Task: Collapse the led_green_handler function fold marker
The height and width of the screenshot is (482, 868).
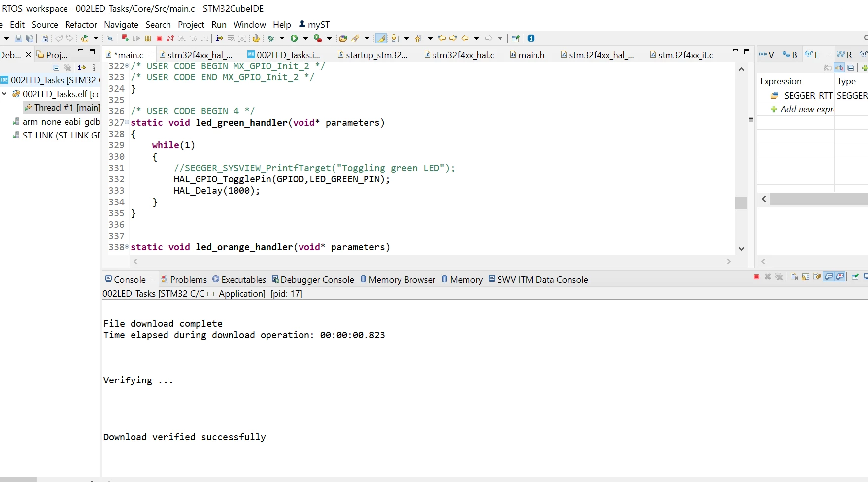Action: (x=127, y=122)
